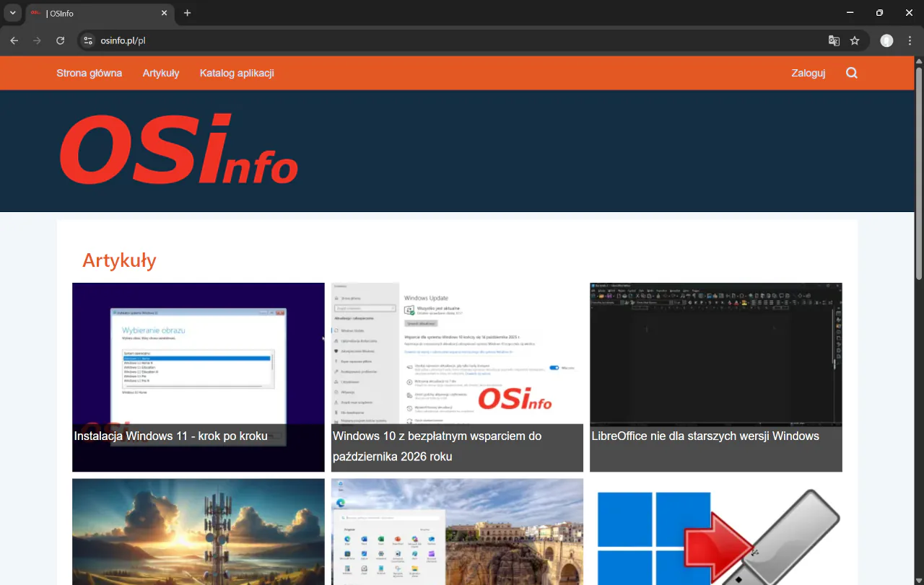Expand the tab search dropdown arrow
The image size is (924, 585).
(x=13, y=13)
